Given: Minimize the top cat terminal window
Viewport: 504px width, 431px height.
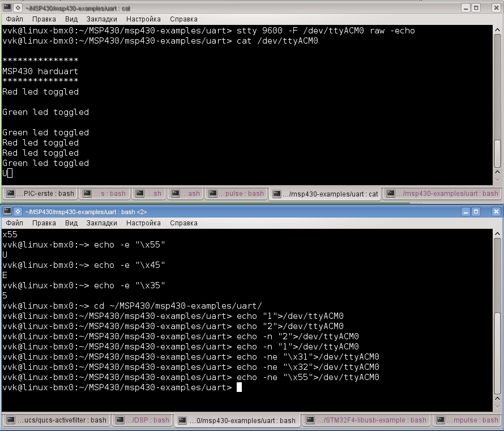Looking at the screenshot, I should coord(465,8).
